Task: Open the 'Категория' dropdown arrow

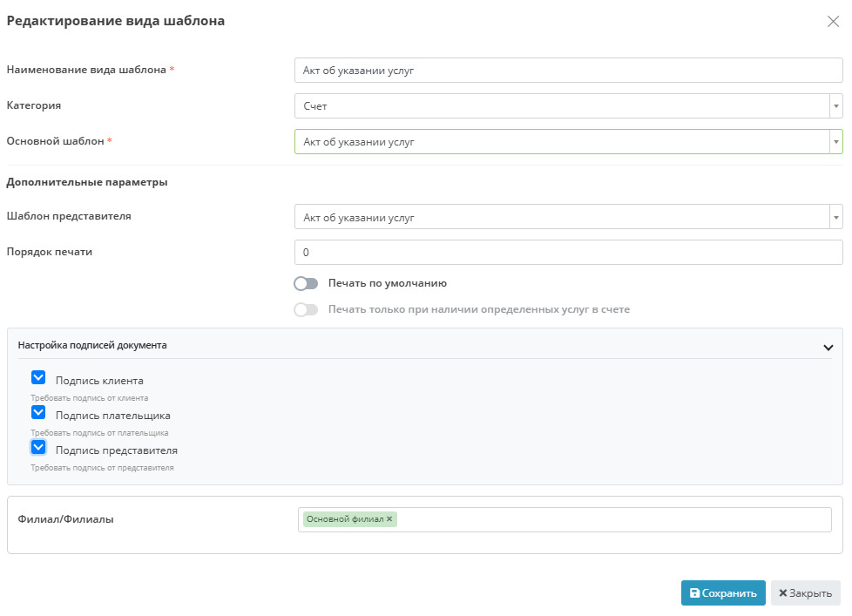Action: (835, 106)
